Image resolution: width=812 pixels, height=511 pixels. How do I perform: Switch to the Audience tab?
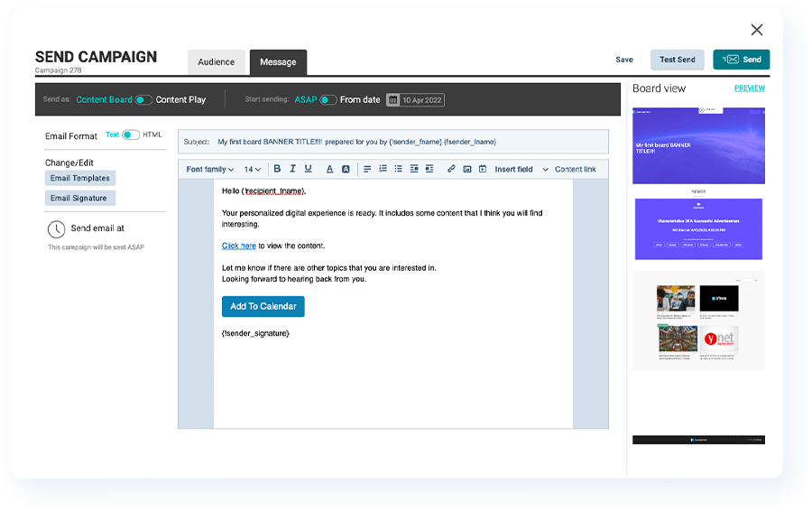(x=216, y=62)
